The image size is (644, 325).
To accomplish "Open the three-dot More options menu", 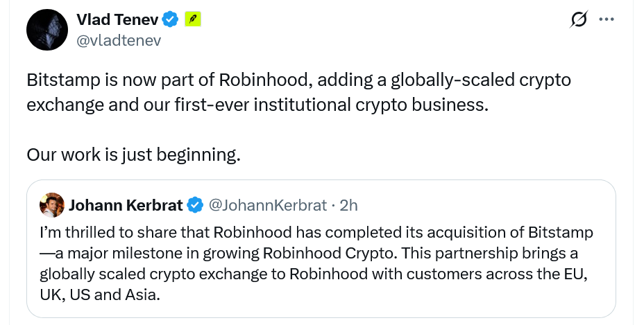I will pyautogui.click(x=606, y=20).
